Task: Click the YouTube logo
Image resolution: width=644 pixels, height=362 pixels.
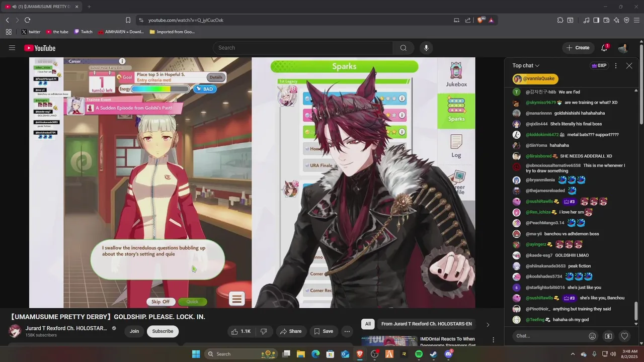Action: [40, 48]
